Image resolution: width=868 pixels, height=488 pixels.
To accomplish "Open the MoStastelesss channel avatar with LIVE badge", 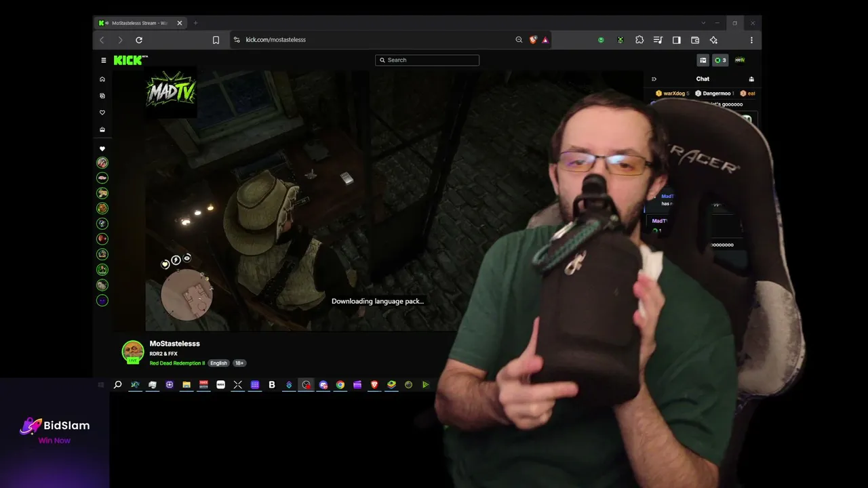I will coord(132,352).
